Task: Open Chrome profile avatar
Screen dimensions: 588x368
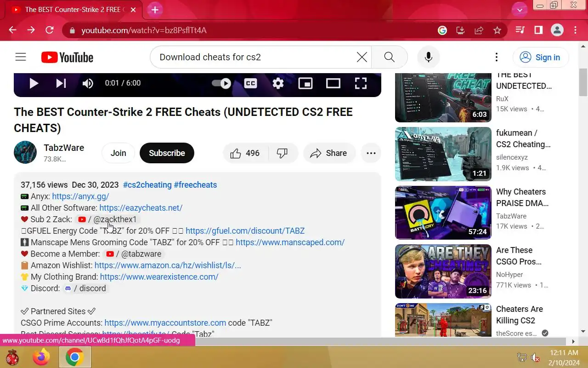Action: pos(557,30)
